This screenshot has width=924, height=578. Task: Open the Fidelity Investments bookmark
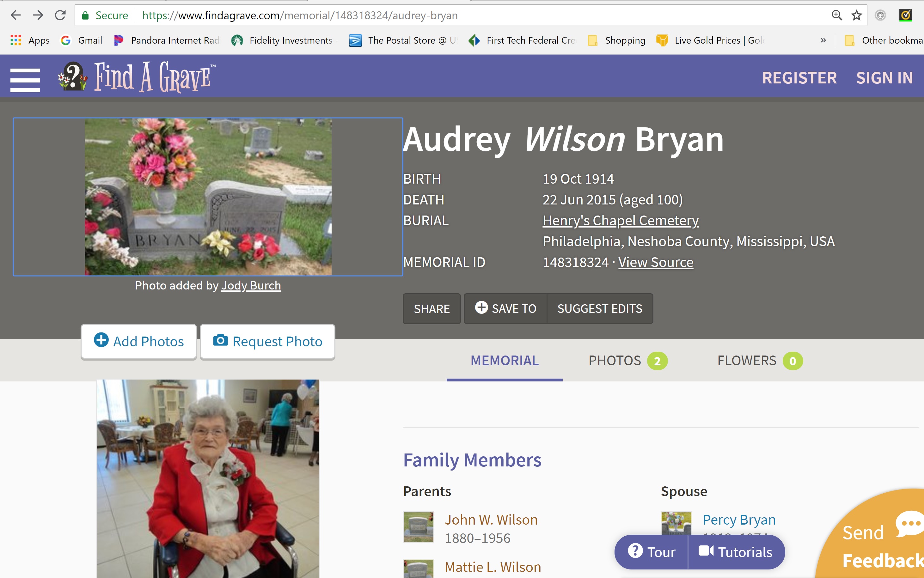pyautogui.click(x=284, y=40)
